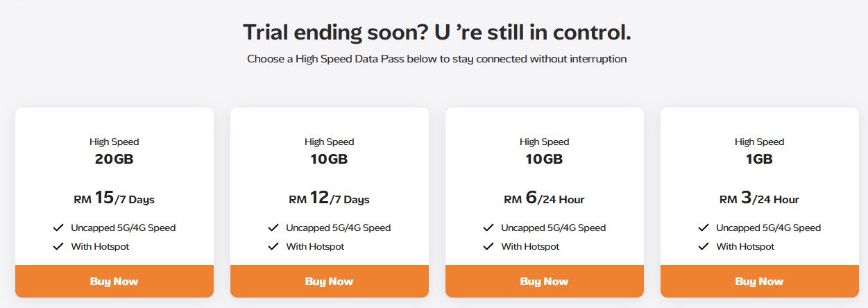The height and width of the screenshot is (308, 868).
Task: Click the Uncapped Speed checkmark on the 1GB card
Action: pyautogui.click(x=704, y=228)
